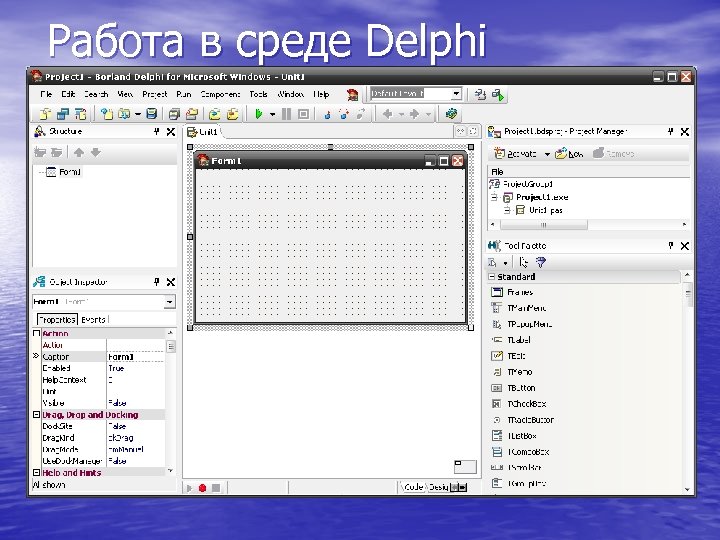The image size is (720, 540).
Task: Open the Component menu
Action: tap(220, 94)
